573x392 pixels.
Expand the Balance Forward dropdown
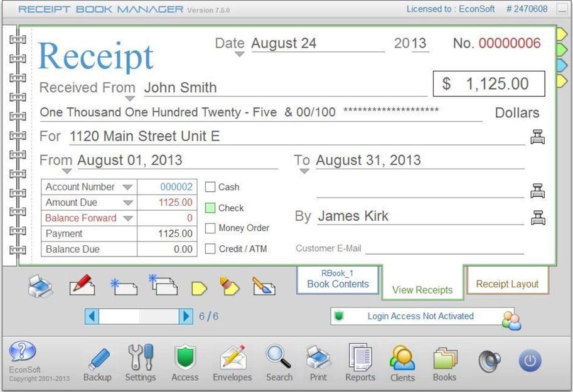tap(128, 218)
